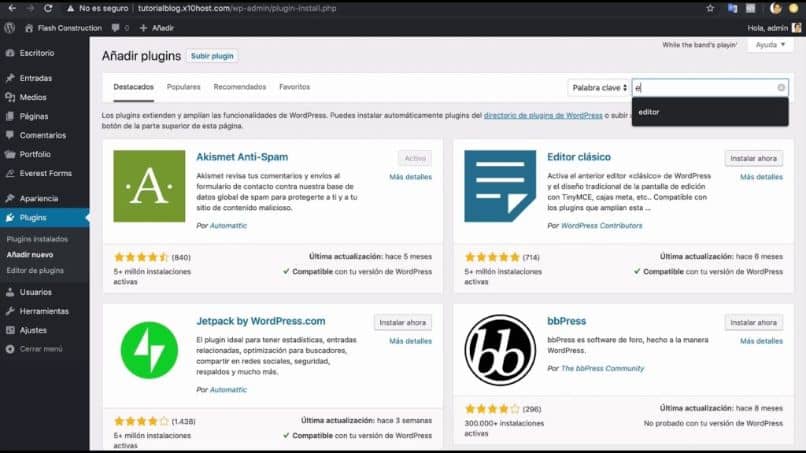Bookmark page with star icon
Viewport: 806px width, 453px height.
[x=710, y=8]
